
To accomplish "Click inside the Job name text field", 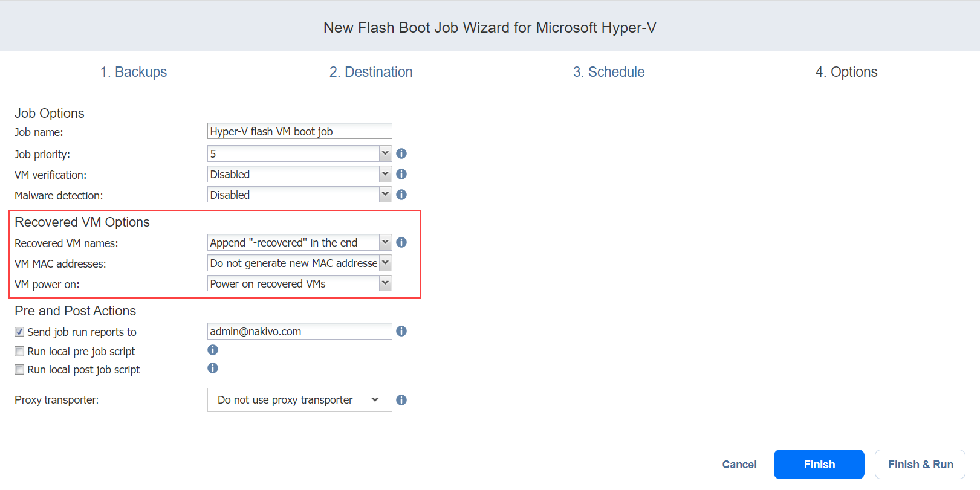I will (x=299, y=132).
